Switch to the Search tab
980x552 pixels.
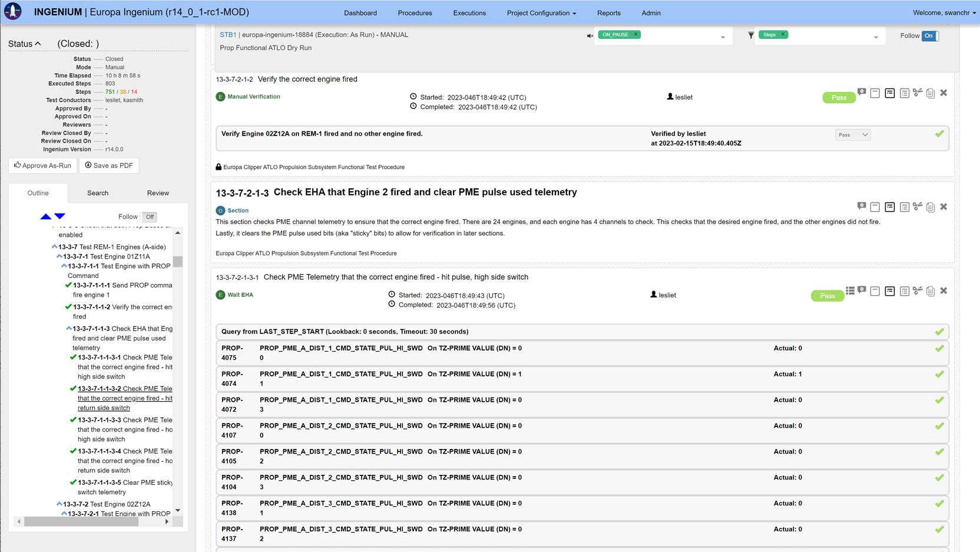(98, 193)
